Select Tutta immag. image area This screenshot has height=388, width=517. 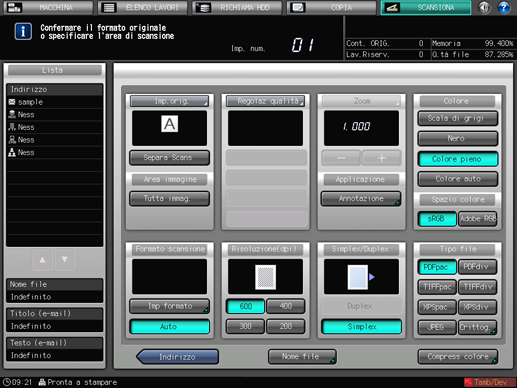(169, 198)
